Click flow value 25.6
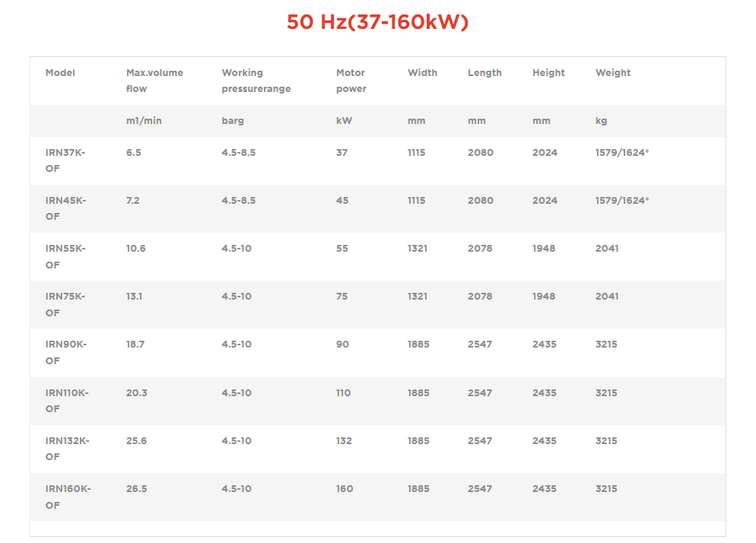The width and height of the screenshot is (756, 543). (136, 441)
